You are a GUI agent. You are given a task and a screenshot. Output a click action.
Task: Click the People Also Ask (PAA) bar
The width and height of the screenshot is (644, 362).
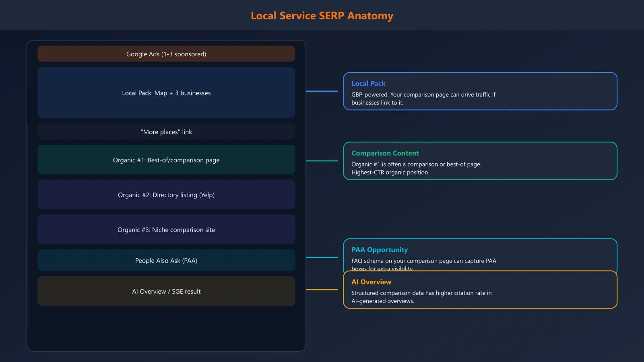(166, 260)
